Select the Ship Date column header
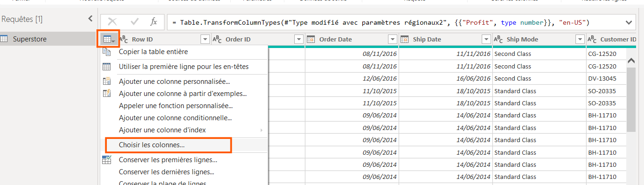This screenshot has width=644, height=185. pos(446,40)
